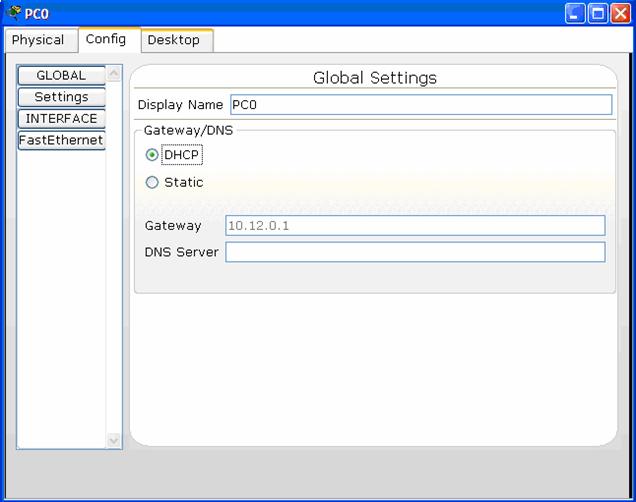Click the sidebar scroll down arrow

pyautogui.click(x=113, y=440)
